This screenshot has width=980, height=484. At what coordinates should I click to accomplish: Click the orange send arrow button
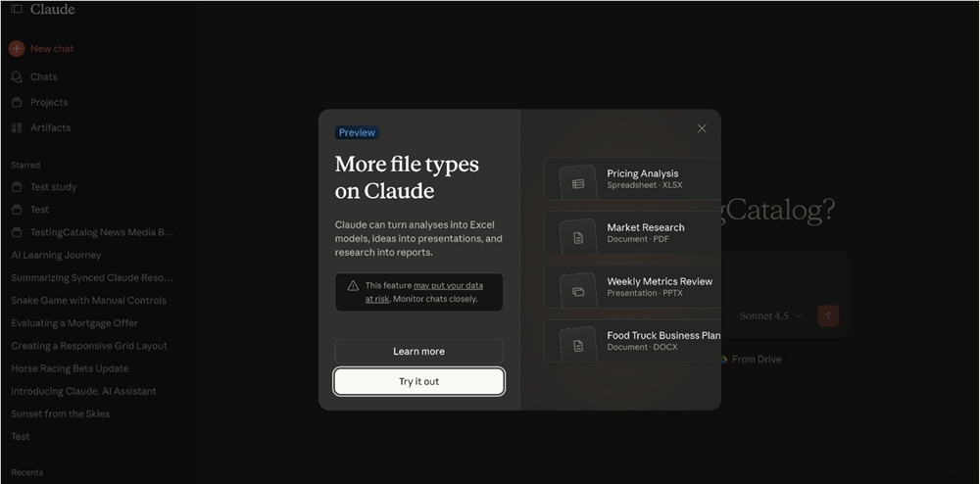click(829, 315)
